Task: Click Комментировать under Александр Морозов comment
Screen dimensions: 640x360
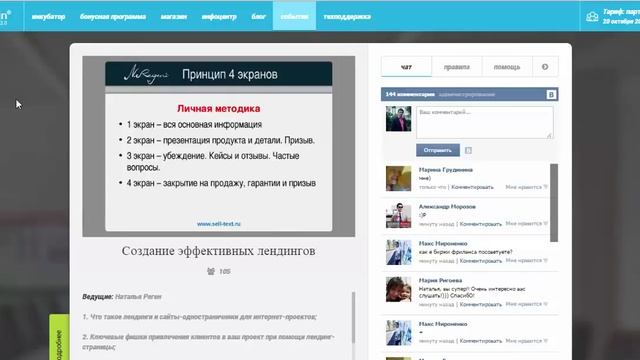Action: coord(480,224)
